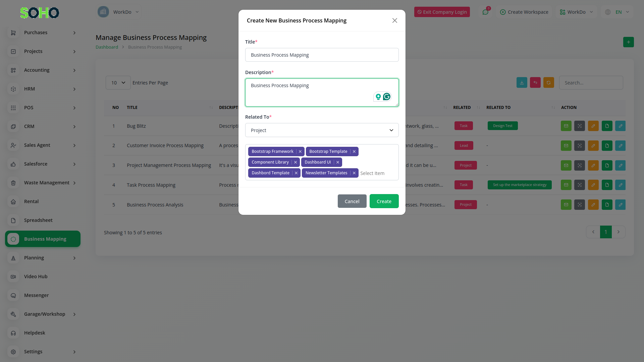
Task: Click the Create button
Action: (x=384, y=201)
